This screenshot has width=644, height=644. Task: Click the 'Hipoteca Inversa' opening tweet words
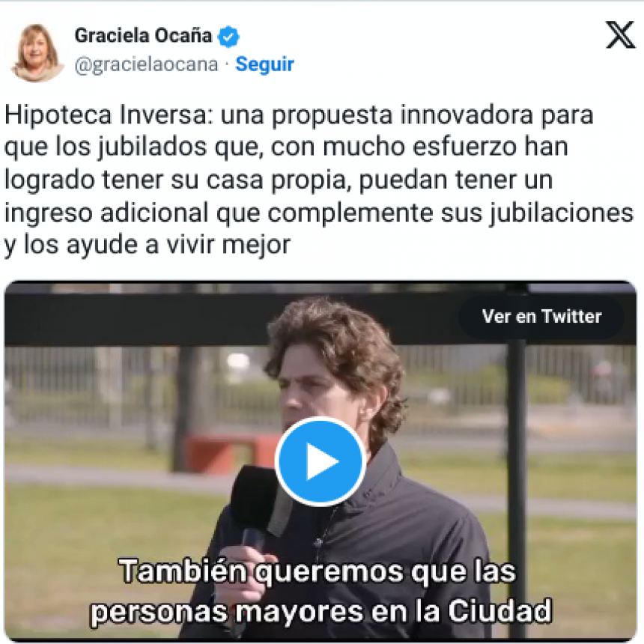pos(109,115)
